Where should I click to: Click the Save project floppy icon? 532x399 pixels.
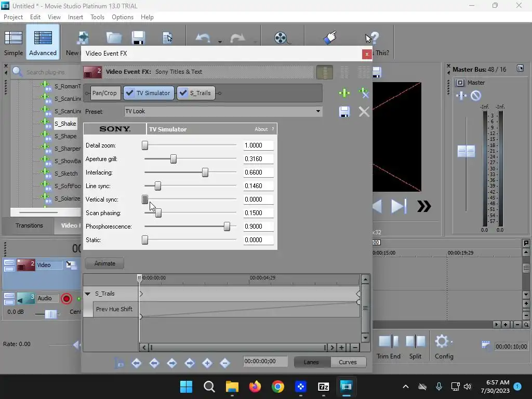click(138, 37)
